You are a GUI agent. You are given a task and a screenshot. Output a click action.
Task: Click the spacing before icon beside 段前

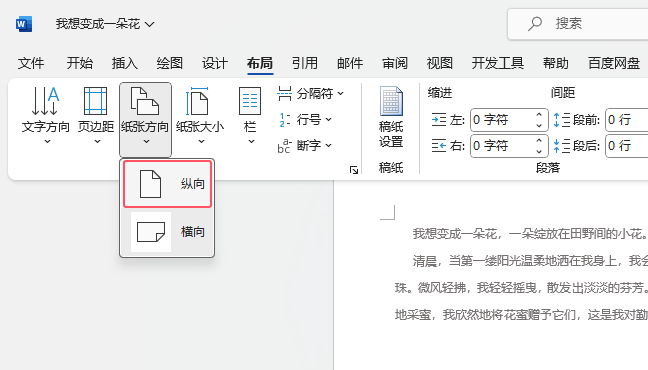point(562,120)
